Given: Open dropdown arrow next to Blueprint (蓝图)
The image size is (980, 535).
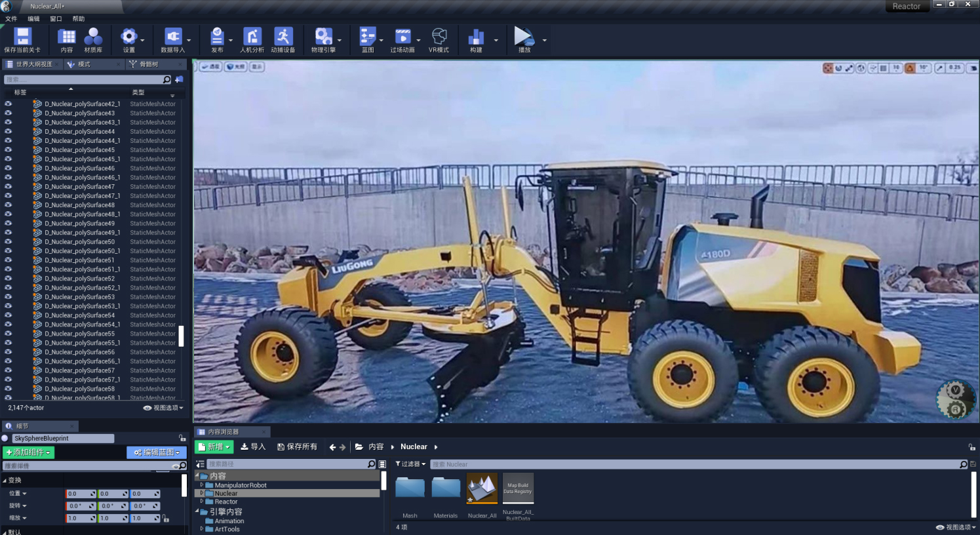Looking at the screenshot, I should tap(382, 40).
